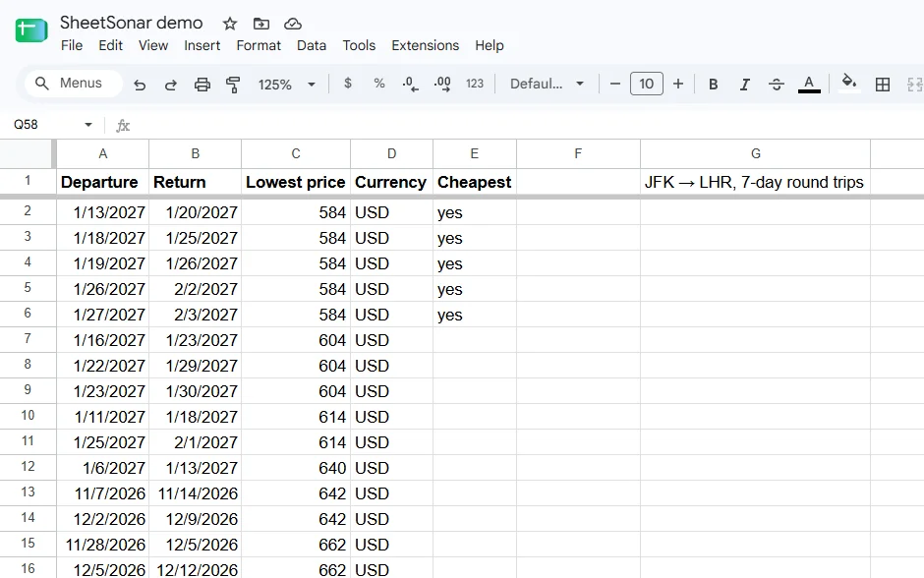Select the departure cell 1/13/2027
Viewport: 924px width, 578px height.
coord(102,212)
